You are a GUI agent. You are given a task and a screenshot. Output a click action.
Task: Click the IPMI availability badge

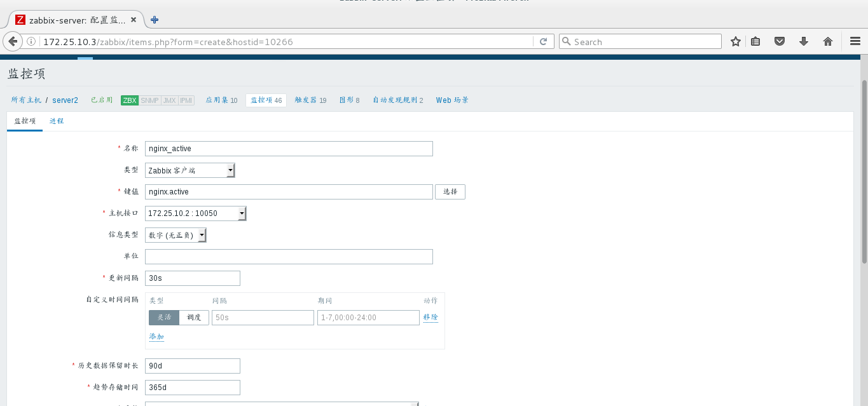click(186, 100)
